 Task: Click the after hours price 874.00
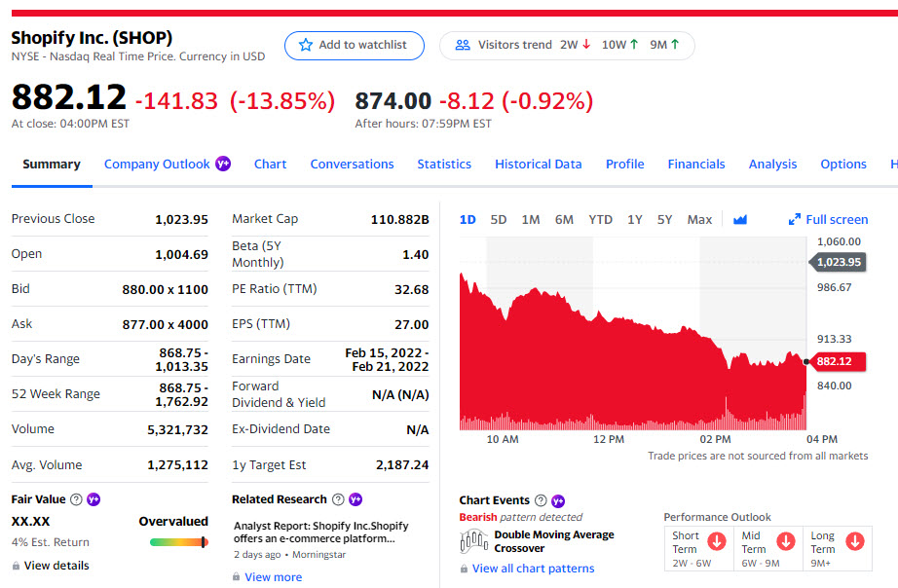point(393,101)
